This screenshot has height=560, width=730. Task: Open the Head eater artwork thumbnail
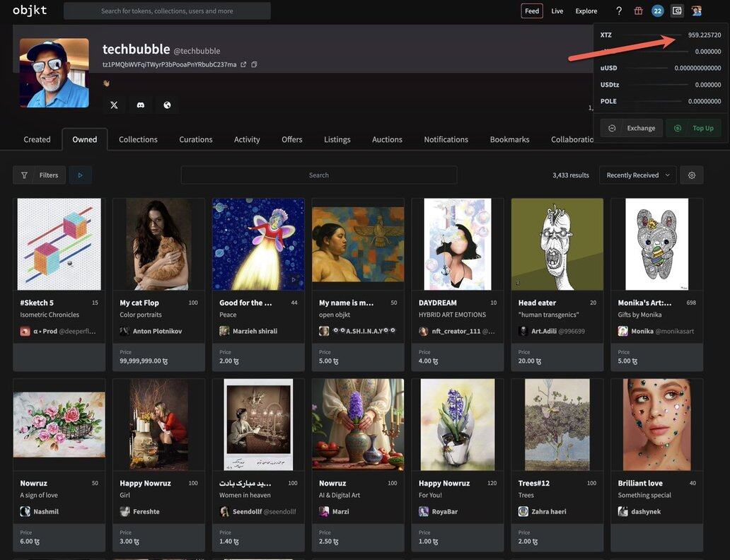pyautogui.click(x=557, y=245)
